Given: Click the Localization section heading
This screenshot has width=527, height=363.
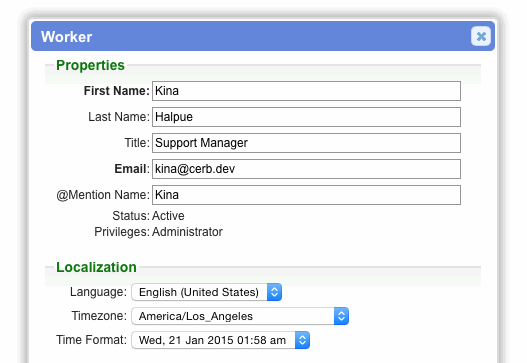Looking at the screenshot, I should 96,267.
